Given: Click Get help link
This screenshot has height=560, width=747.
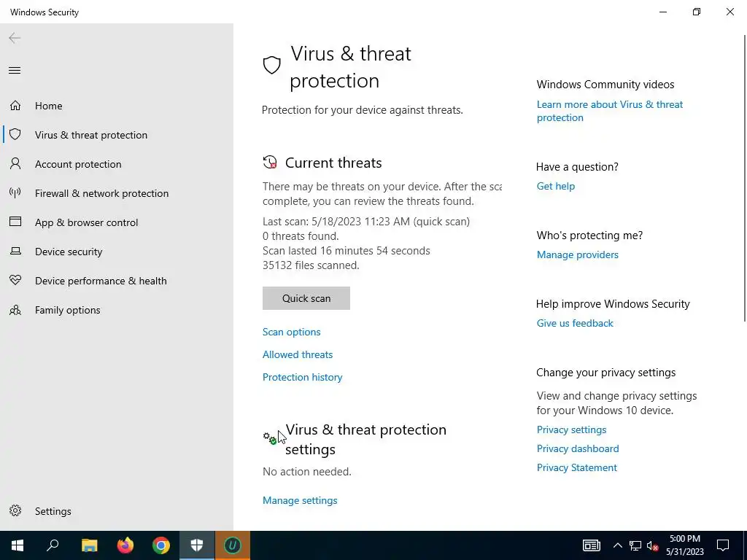Looking at the screenshot, I should [x=555, y=186].
